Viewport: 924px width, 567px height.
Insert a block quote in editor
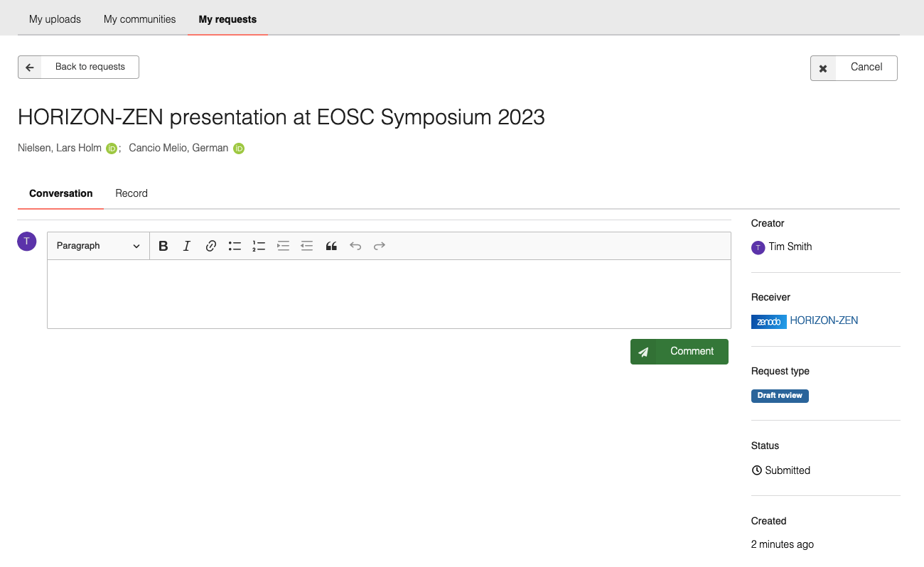[x=331, y=246]
